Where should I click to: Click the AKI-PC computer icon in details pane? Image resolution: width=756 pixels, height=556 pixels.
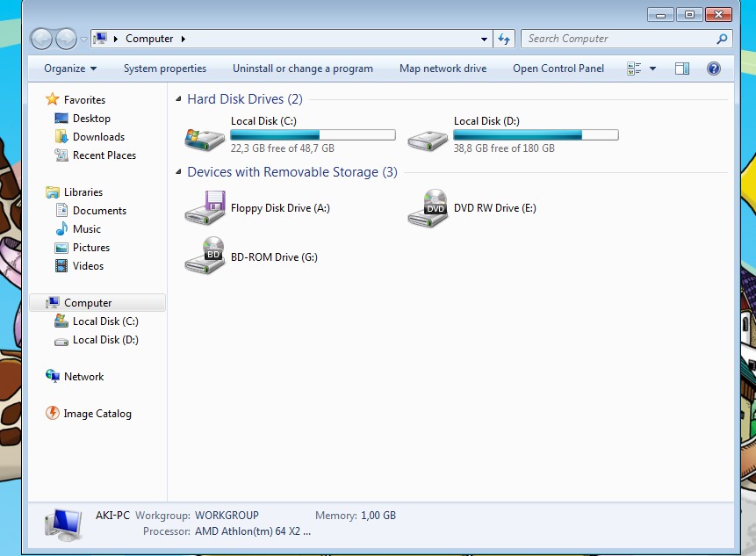coord(63,524)
